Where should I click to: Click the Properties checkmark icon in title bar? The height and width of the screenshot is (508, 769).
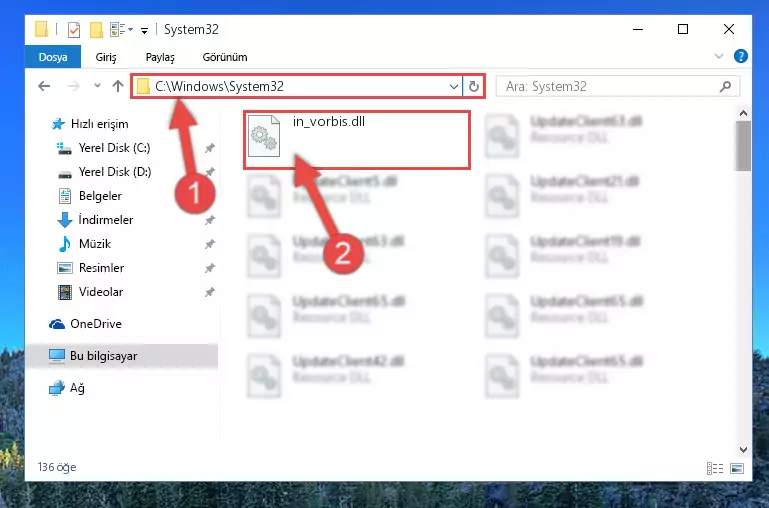(74, 30)
